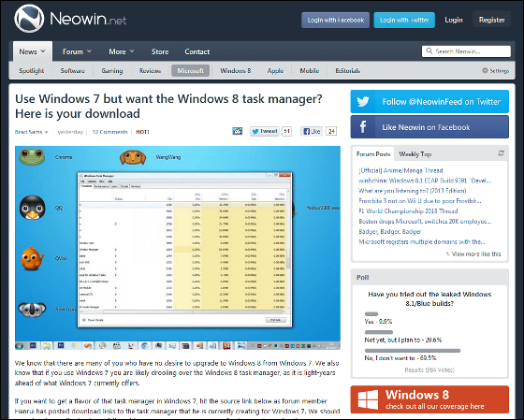Select the Editorials category
Image resolution: width=524 pixels, height=420 pixels.
click(x=347, y=70)
